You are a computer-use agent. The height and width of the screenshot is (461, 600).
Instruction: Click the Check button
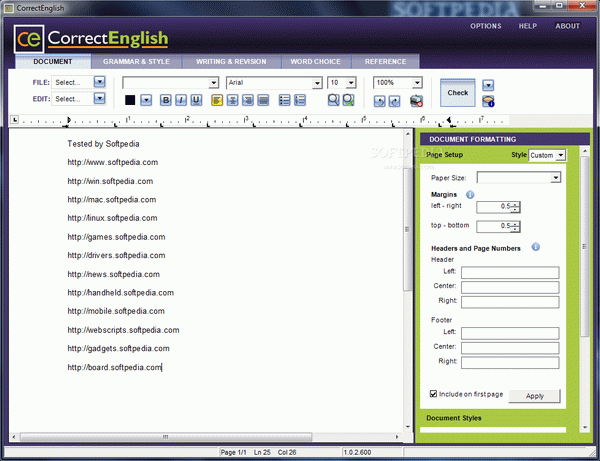point(458,93)
